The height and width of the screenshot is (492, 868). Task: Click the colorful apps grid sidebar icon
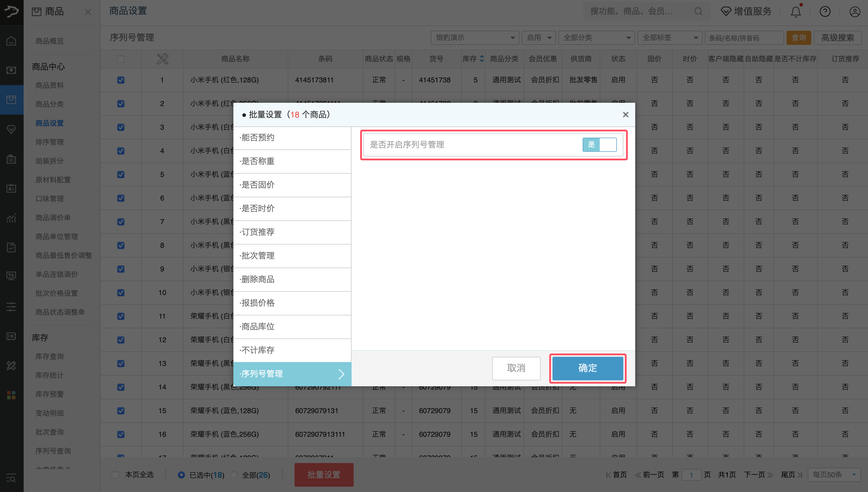12,395
